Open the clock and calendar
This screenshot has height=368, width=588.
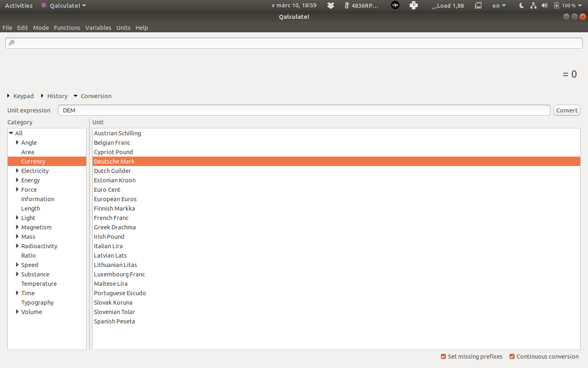pyautogui.click(x=294, y=5)
